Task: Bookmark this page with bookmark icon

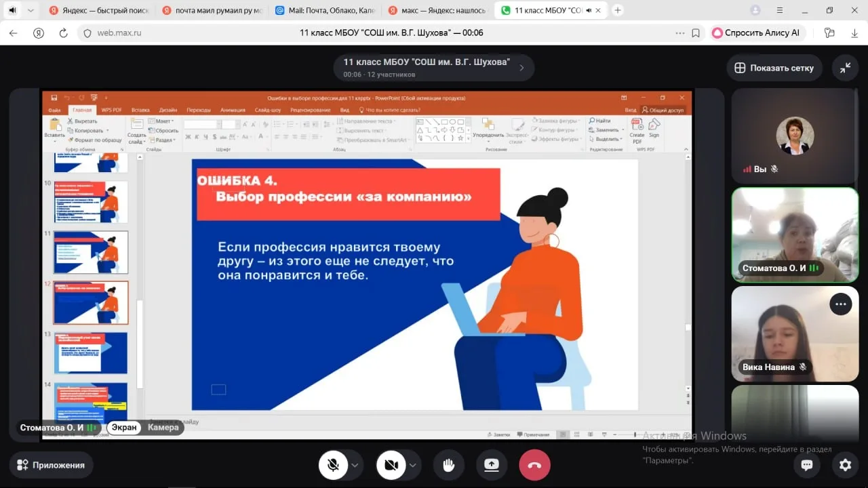Action: 696,33
